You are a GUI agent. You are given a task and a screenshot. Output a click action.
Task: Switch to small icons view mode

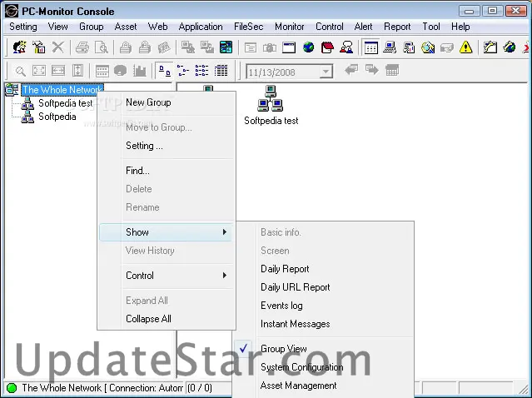pyautogui.click(x=183, y=71)
